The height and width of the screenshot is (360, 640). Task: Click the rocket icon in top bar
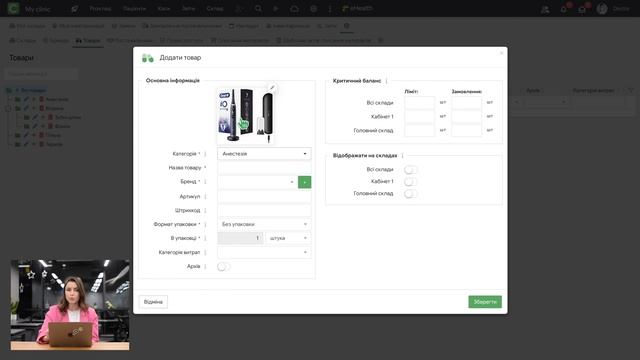[x=74, y=9]
